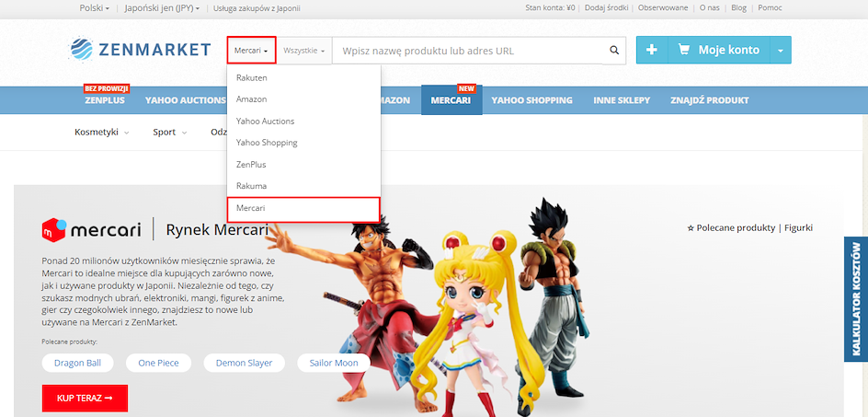Expand the Moje konto arrow dropdown
Image resolution: width=868 pixels, height=417 pixels.
click(780, 50)
